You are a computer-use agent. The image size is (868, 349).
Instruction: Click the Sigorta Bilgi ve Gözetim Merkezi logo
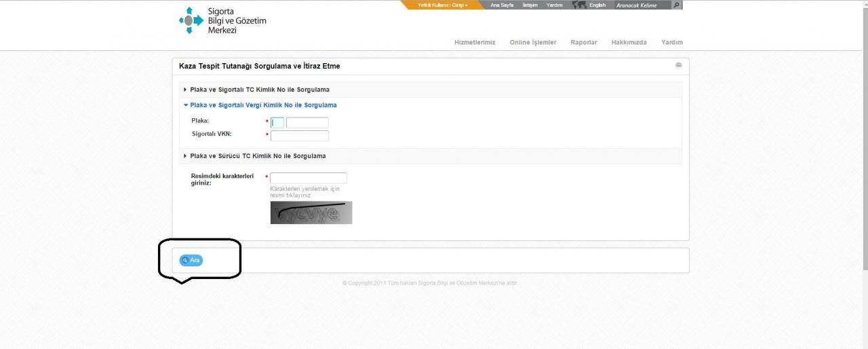click(x=222, y=21)
